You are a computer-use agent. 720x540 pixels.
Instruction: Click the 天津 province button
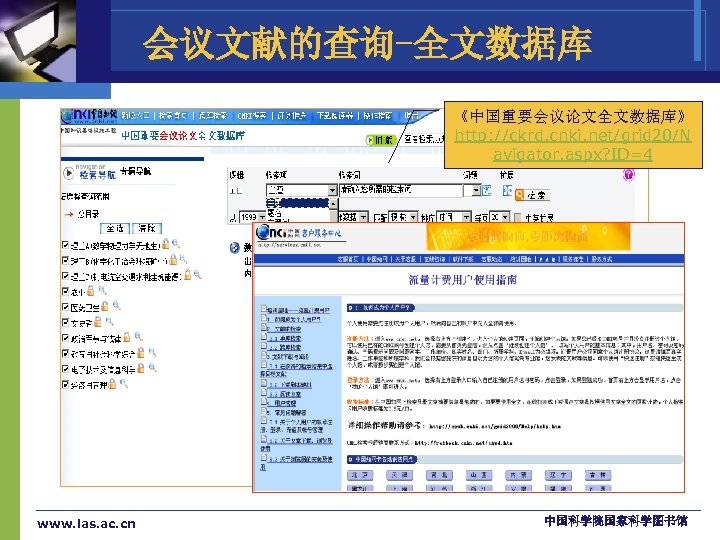400,475
